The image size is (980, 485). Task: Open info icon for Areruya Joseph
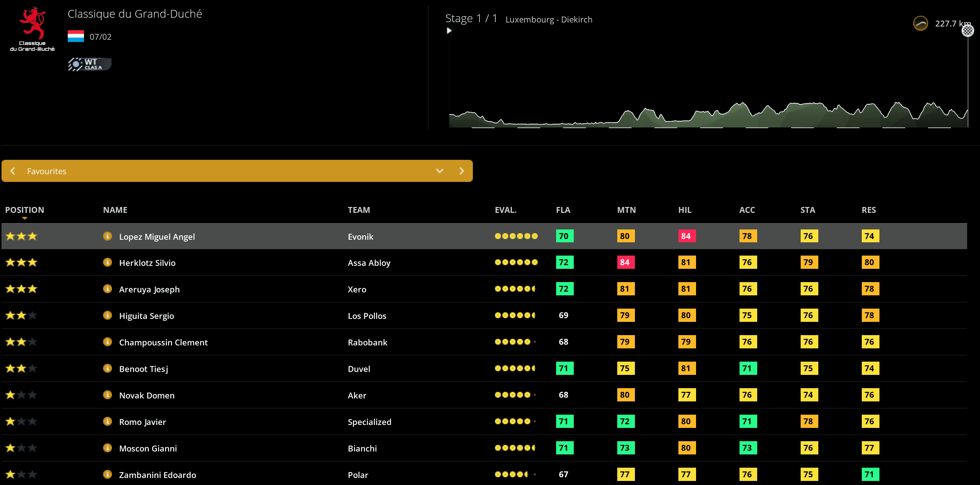[x=107, y=289]
